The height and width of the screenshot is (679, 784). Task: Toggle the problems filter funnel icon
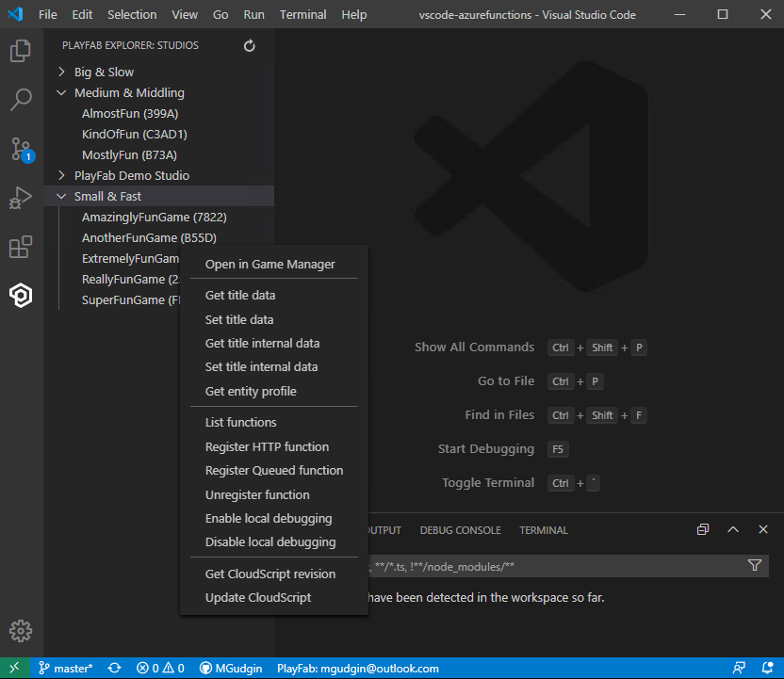pos(755,565)
